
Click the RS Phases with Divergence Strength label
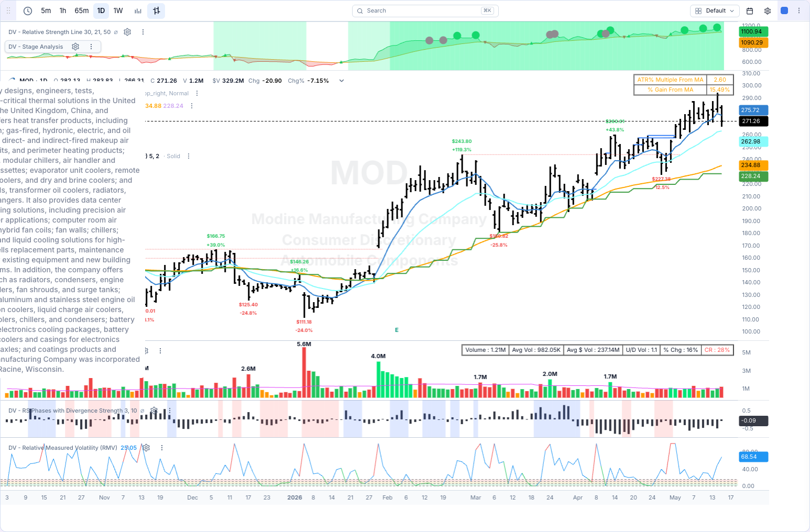[73, 411]
